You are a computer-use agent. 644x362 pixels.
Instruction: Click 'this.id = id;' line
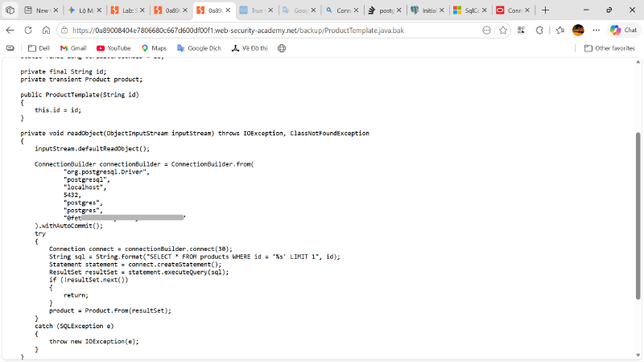(58, 110)
